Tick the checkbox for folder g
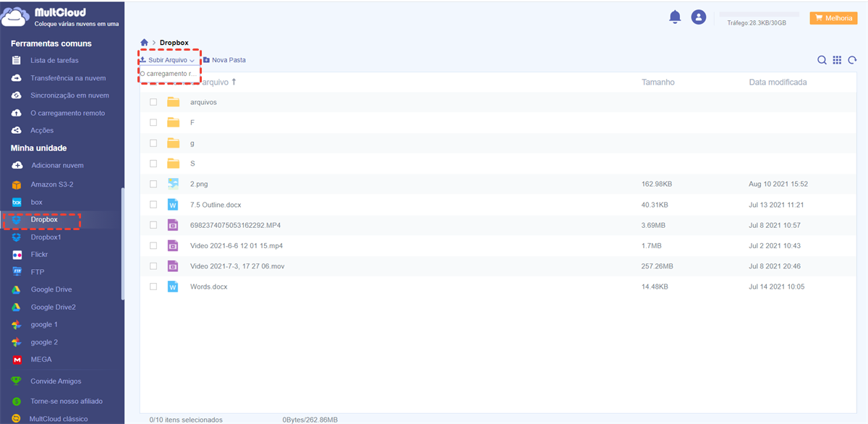The image size is (868, 424). point(153,143)
